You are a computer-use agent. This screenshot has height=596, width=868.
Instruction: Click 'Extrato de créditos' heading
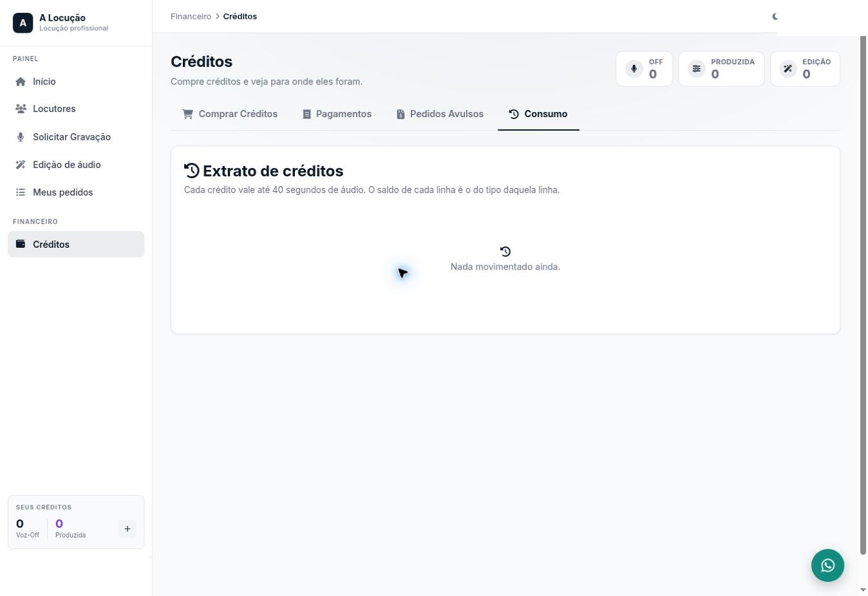tap(273, 171)
